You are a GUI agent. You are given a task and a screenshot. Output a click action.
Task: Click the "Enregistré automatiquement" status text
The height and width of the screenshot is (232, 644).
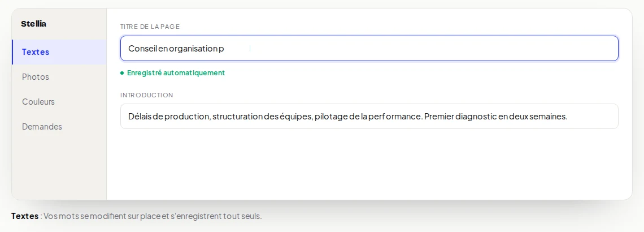click(x=176, y=73)
